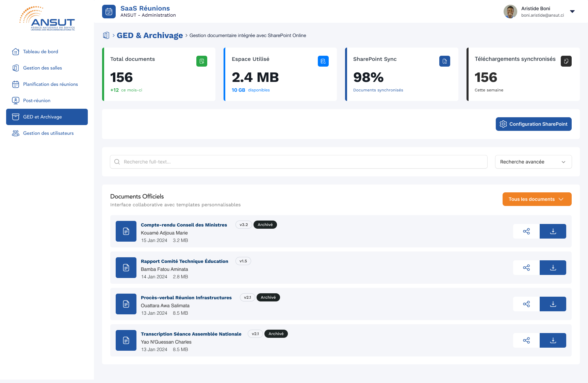Click author Kouamé Adjoua Marie
Screen dimensions: 588x383
[164, 233]
